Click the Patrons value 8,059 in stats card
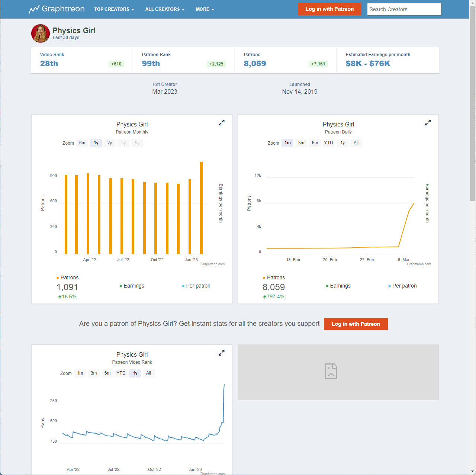This screenshot has height=475, width=476. [x=255, y=64]
